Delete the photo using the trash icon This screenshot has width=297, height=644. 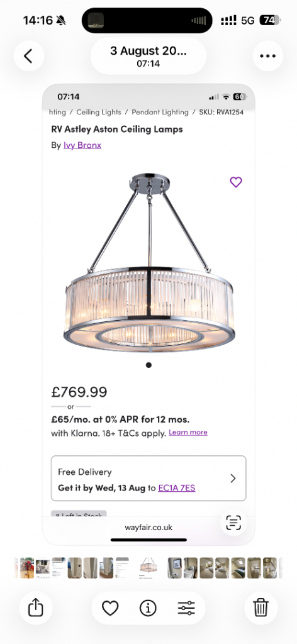coord(261,608)
